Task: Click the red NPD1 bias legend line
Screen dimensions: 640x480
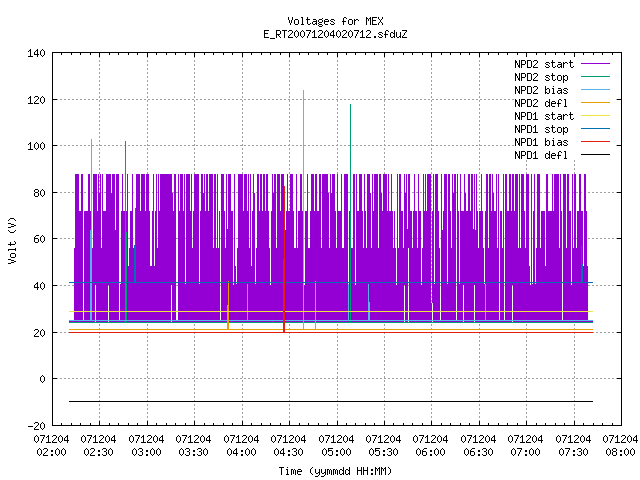Action: tap(595, 142)
